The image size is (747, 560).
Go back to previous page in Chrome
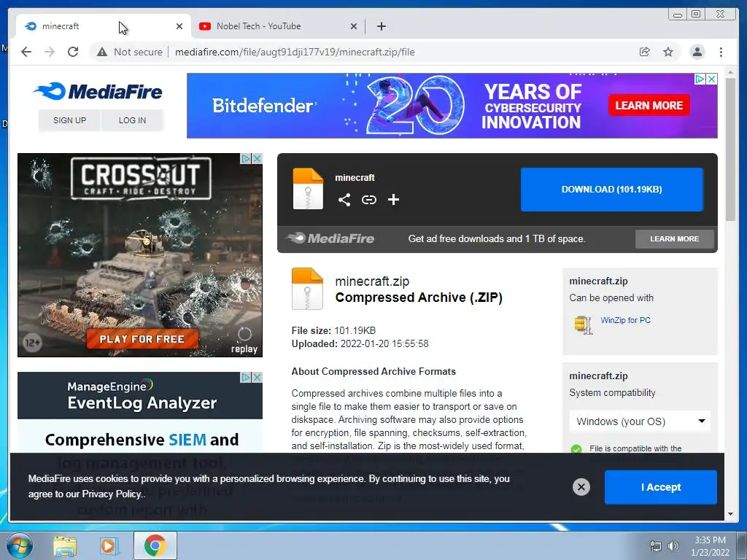(x=26, y=52)
